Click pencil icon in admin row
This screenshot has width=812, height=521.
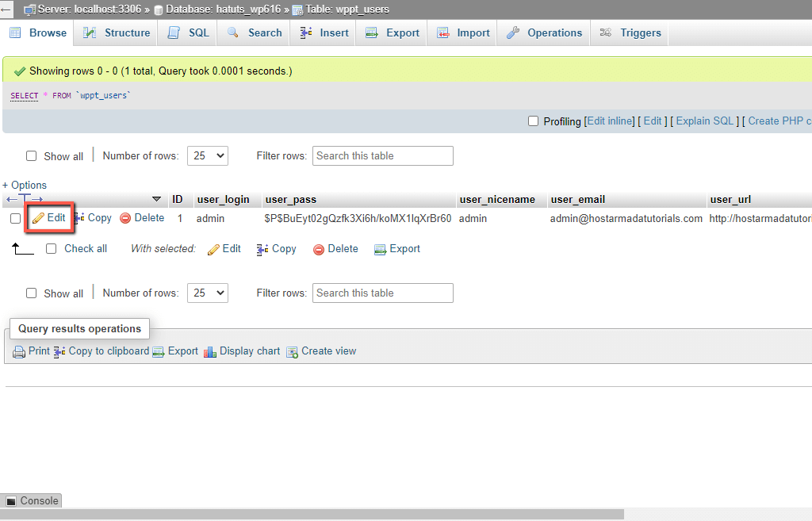point(38,219)
